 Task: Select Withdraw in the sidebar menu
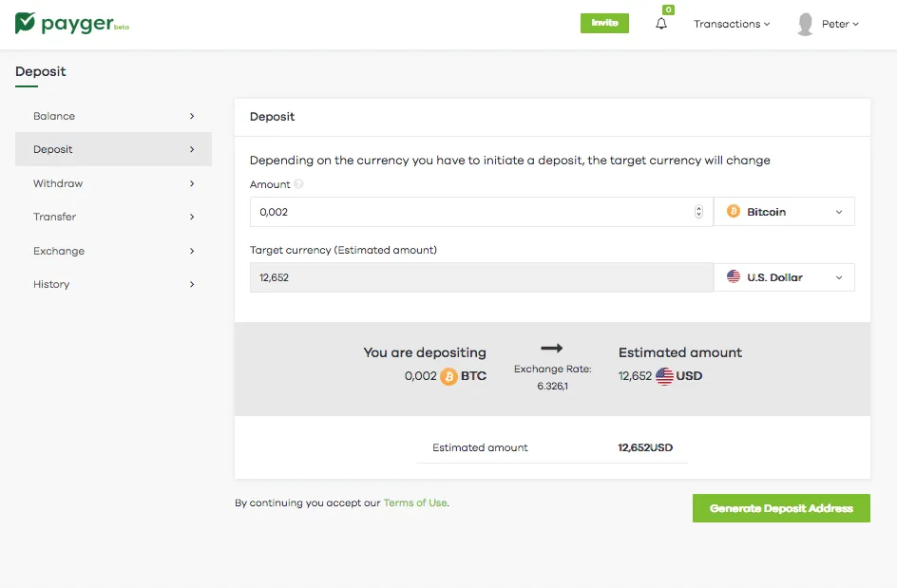point(114,183)
